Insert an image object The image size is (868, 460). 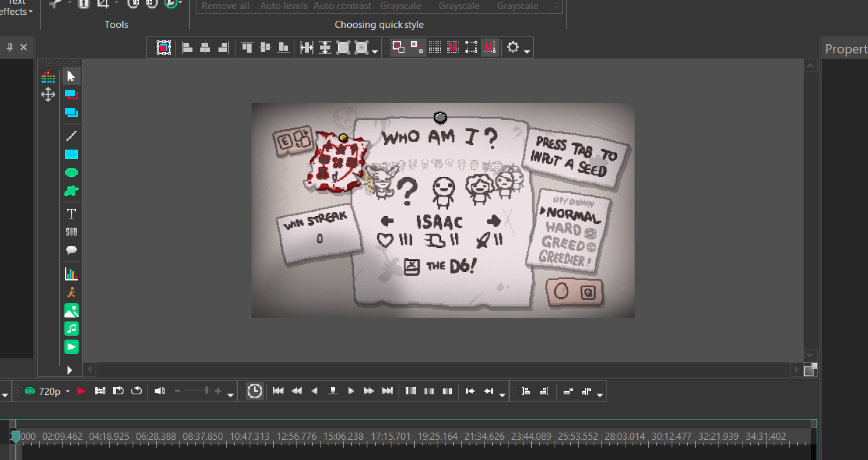(x=72, y=311)
